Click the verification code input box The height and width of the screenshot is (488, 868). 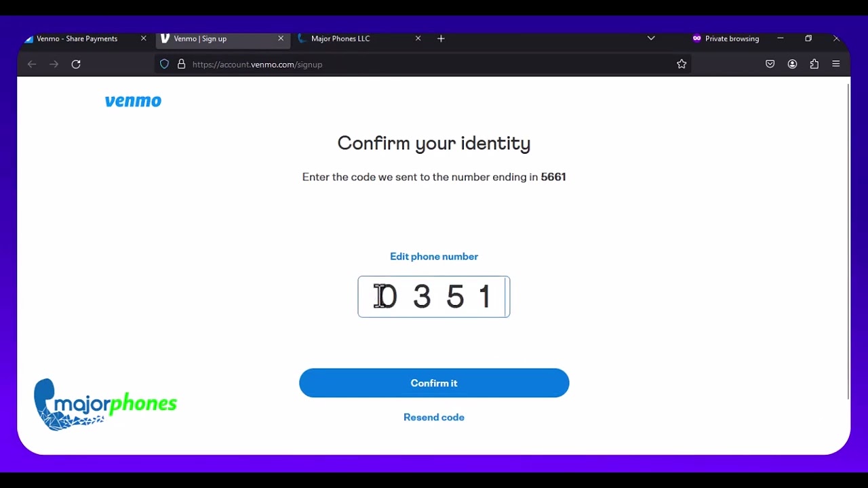pos(434,296)
